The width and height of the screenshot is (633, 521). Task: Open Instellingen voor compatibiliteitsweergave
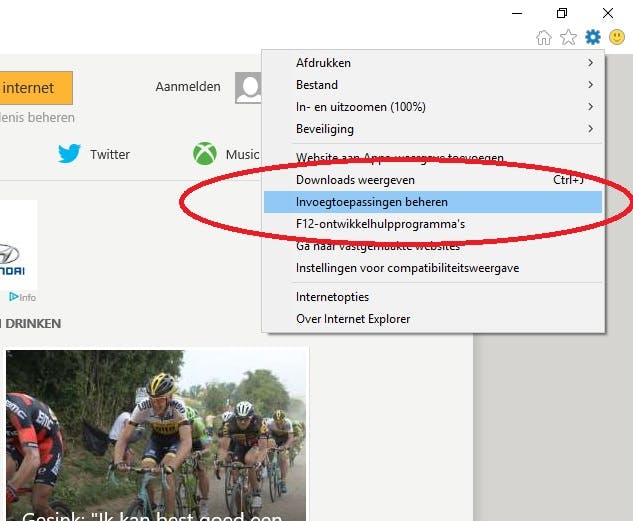pos(407,268)
